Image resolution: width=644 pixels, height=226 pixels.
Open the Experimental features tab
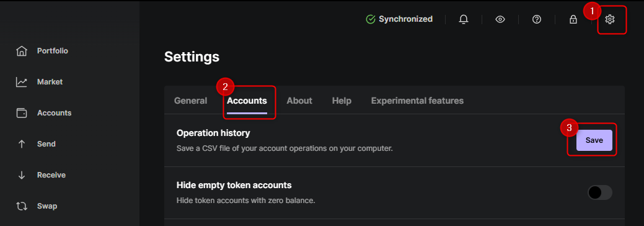coord(417,101)
